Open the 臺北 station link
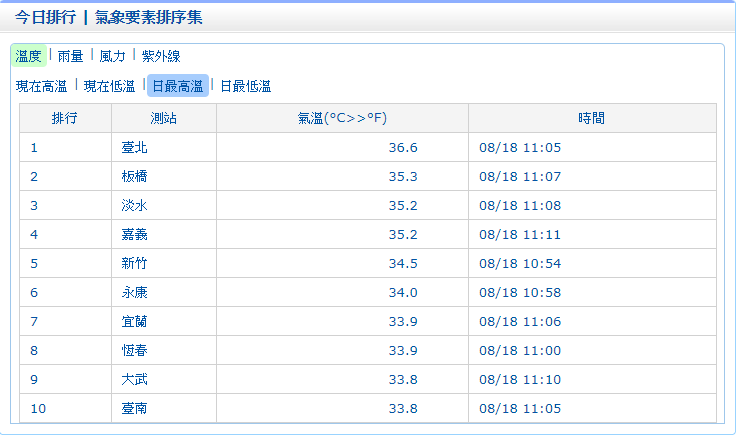Image resolution: width=736 pixels, height=435 pixels. (x=134, y=148)
